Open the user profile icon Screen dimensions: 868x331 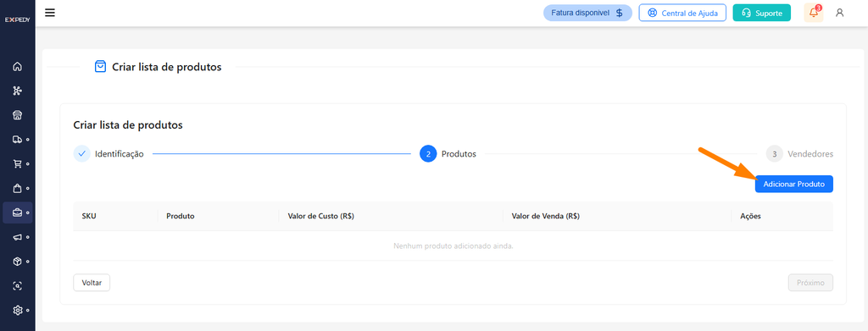tap(840, 13)
